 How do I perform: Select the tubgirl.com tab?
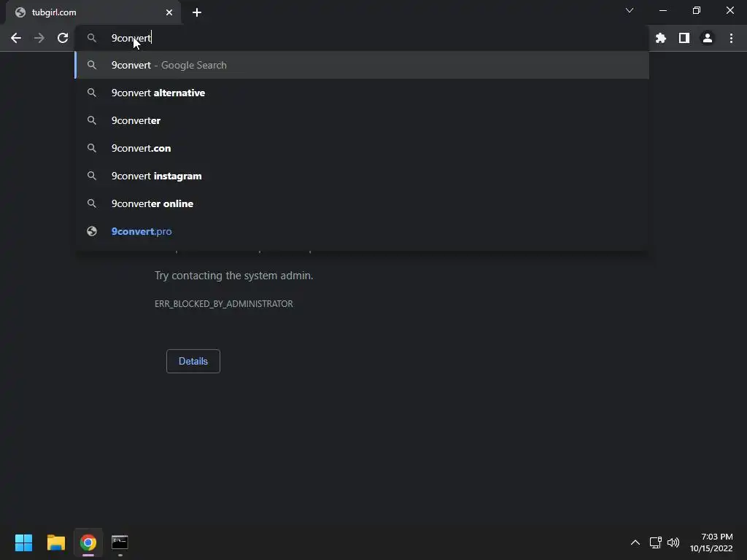click(x=93, y=12)
